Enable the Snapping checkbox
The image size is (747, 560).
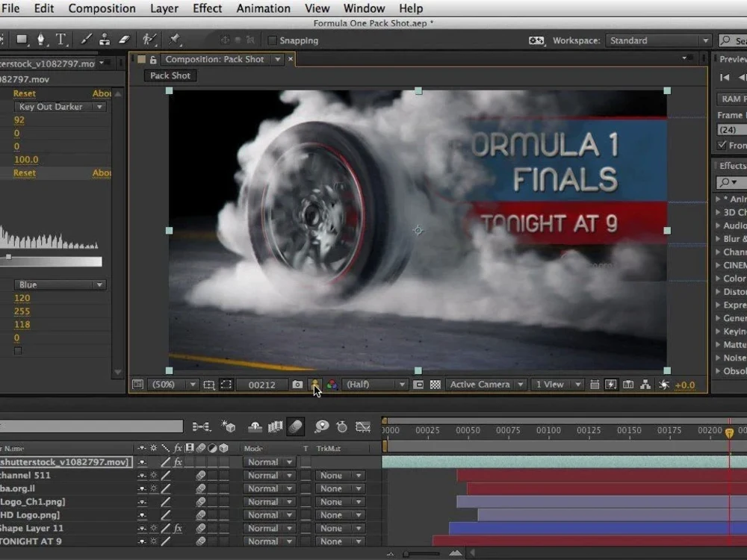[x=272, y=40]
